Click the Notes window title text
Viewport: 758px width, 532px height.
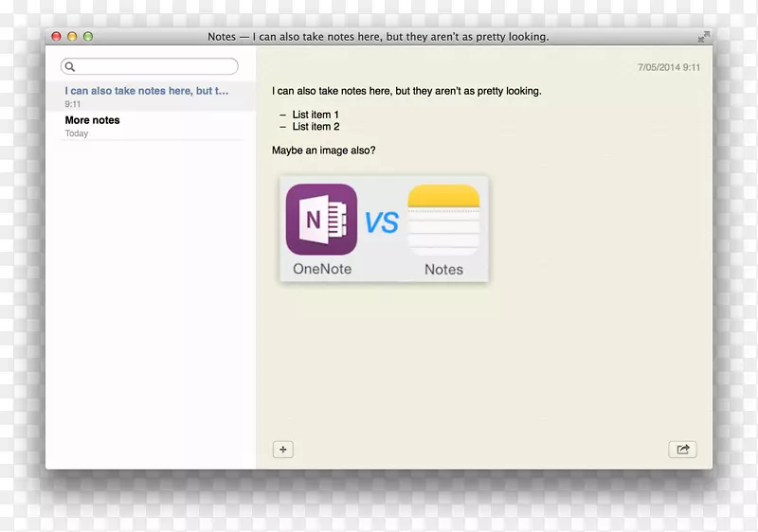point(378,37)
